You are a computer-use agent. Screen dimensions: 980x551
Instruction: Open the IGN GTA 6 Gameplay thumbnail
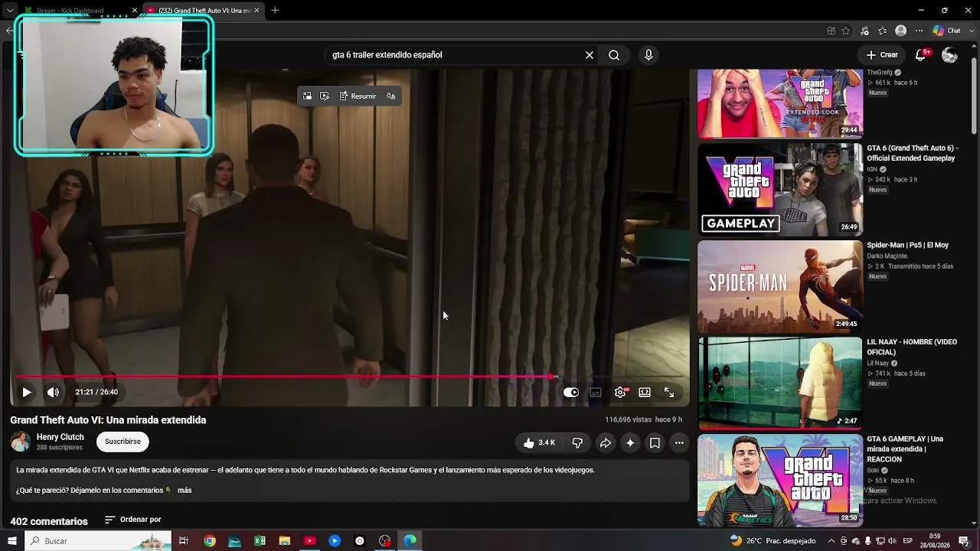(x=780, y=190)
